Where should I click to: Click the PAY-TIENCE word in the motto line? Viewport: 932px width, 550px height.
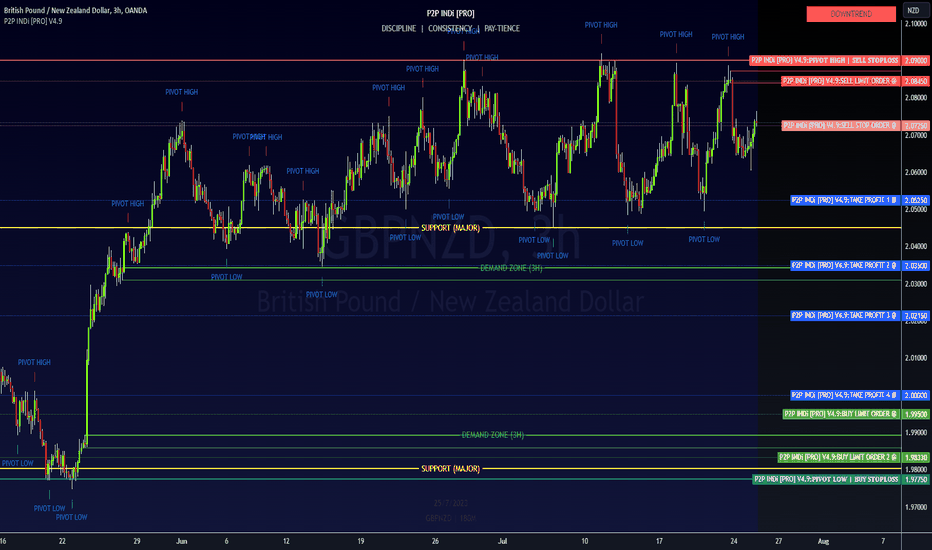502,28
